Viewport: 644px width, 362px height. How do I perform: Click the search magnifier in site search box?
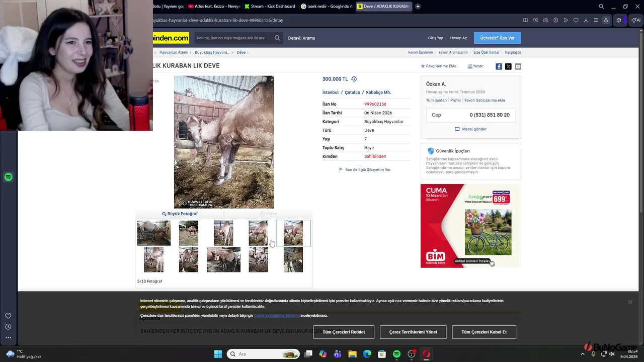(277, 38)
